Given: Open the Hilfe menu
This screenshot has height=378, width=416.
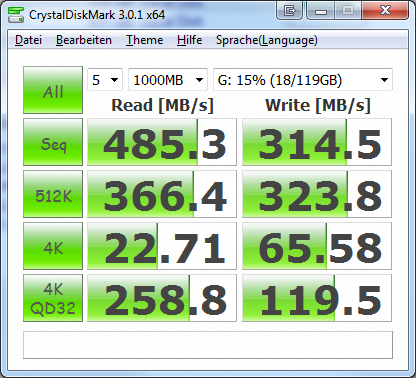Looking at the screenshot, I should (189, 40).
